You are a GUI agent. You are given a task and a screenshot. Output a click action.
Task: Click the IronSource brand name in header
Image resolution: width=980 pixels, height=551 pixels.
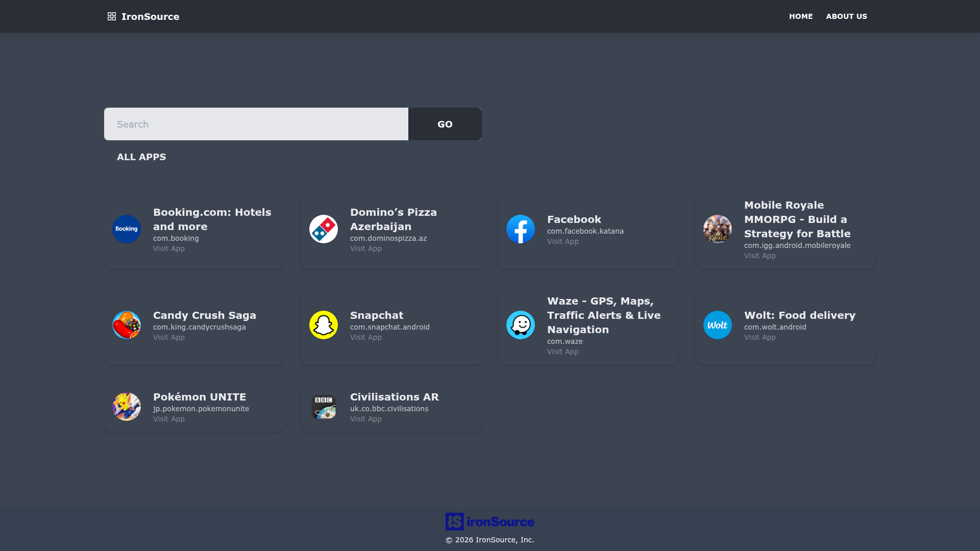151,16
